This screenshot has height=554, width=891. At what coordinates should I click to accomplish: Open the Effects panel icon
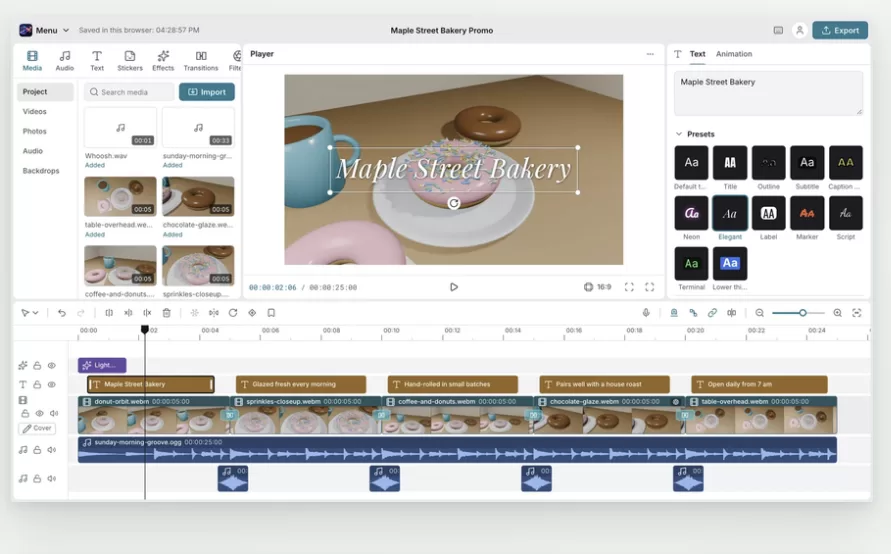(163, 60)
